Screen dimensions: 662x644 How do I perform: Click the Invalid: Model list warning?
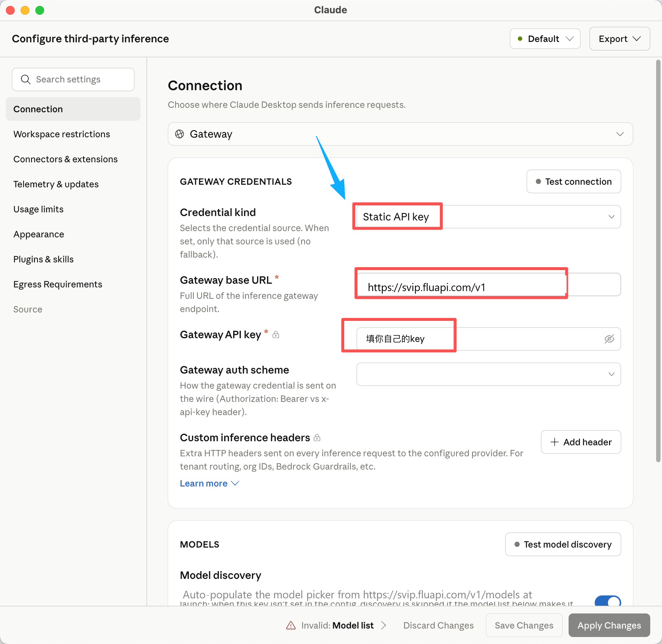337,625
